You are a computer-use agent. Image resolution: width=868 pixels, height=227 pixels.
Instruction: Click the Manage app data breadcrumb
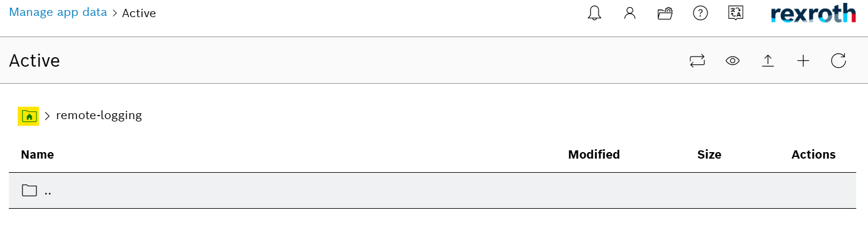(58, 12)
